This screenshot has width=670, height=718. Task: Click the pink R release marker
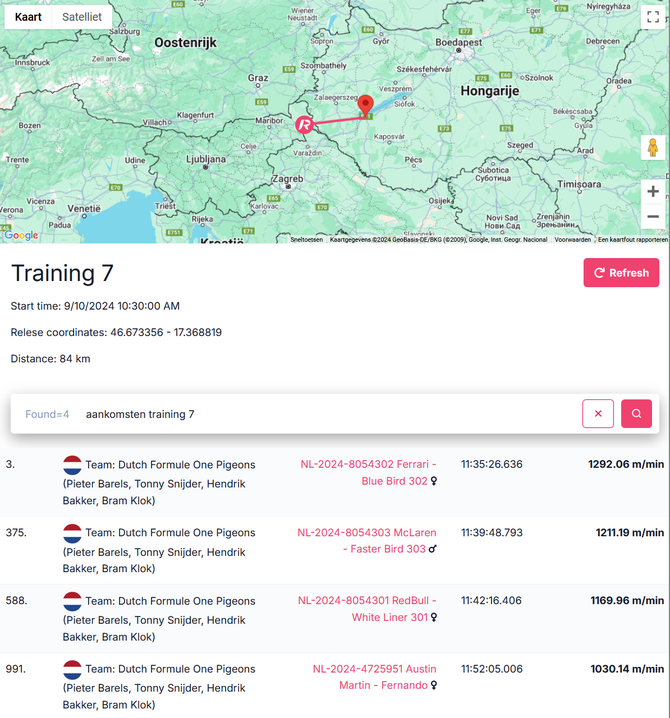click(304, 125)
